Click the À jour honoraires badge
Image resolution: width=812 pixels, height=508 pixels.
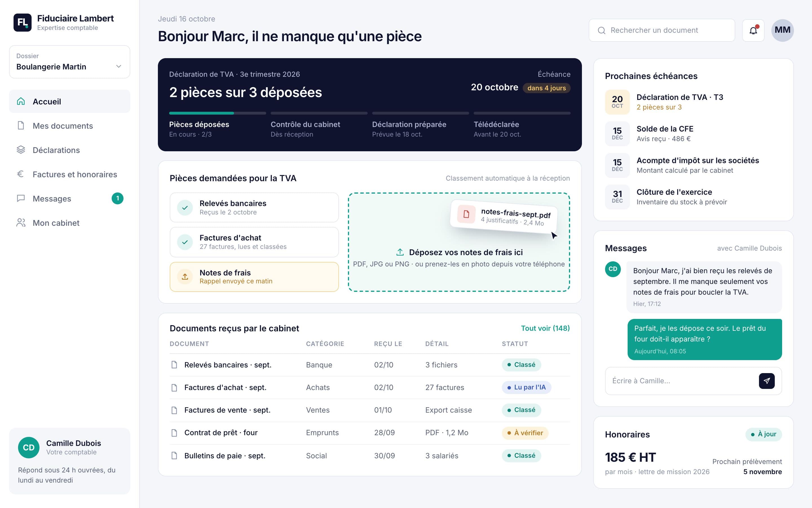coord(764,434)
